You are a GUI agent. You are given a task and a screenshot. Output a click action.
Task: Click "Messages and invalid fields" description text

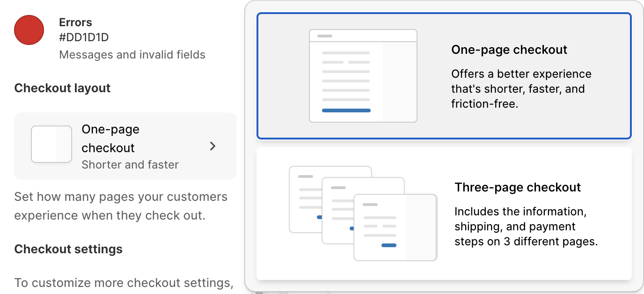click(132, 55)
